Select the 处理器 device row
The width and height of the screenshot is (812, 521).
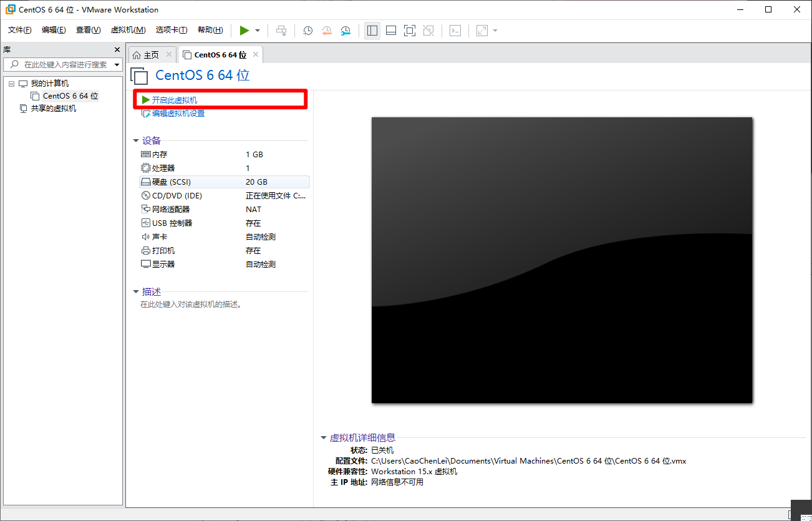(224, 168)
